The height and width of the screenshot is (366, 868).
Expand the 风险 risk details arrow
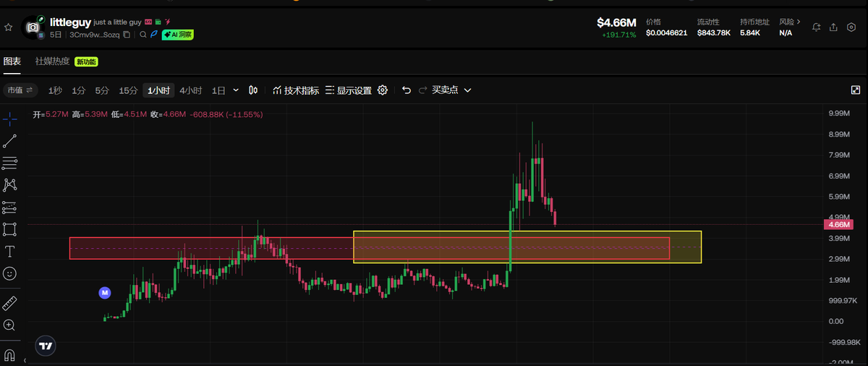(x=799, y=22)
